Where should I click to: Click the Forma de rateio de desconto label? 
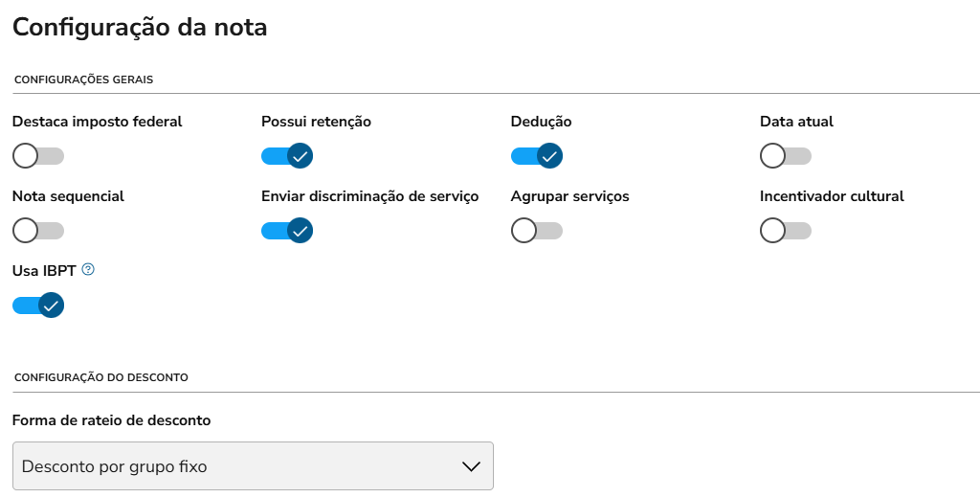pos(111,420)
